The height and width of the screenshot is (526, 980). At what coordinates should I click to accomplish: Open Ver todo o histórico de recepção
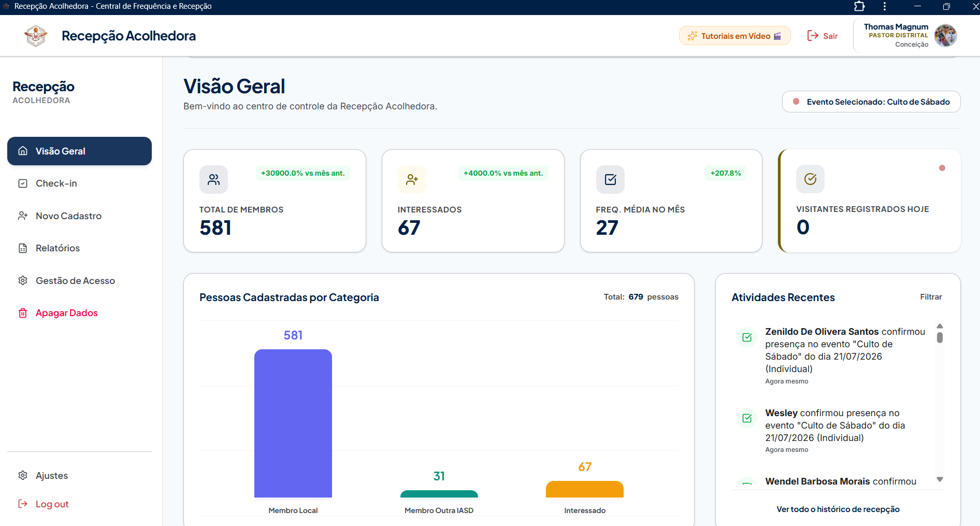(x=838, y=509)
